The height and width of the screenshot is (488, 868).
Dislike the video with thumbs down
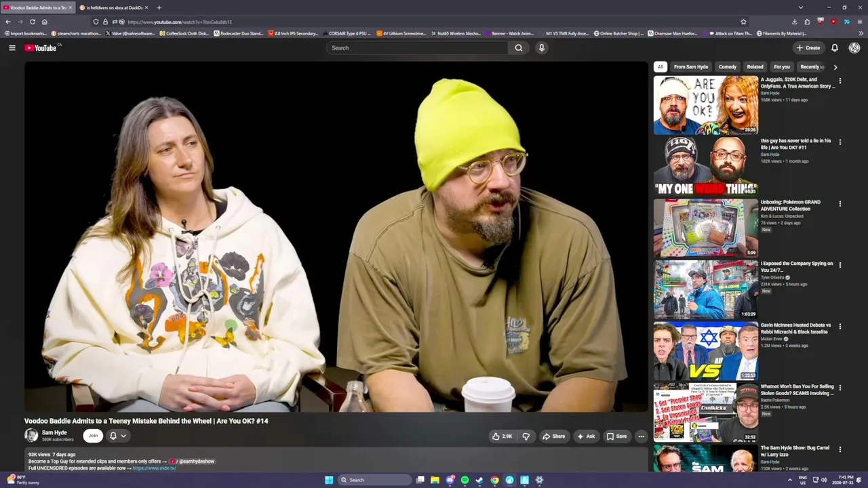[526, 436]
